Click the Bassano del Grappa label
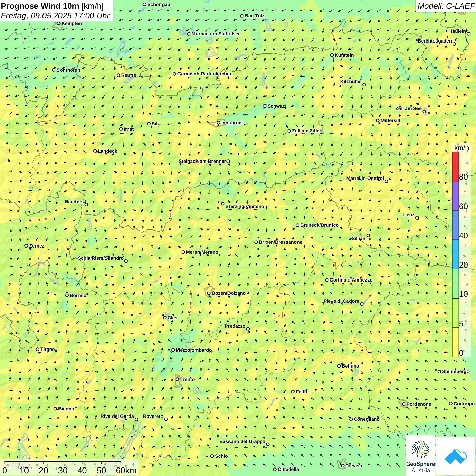This screenshot has height=476, width=476. (x=242, y=441)
